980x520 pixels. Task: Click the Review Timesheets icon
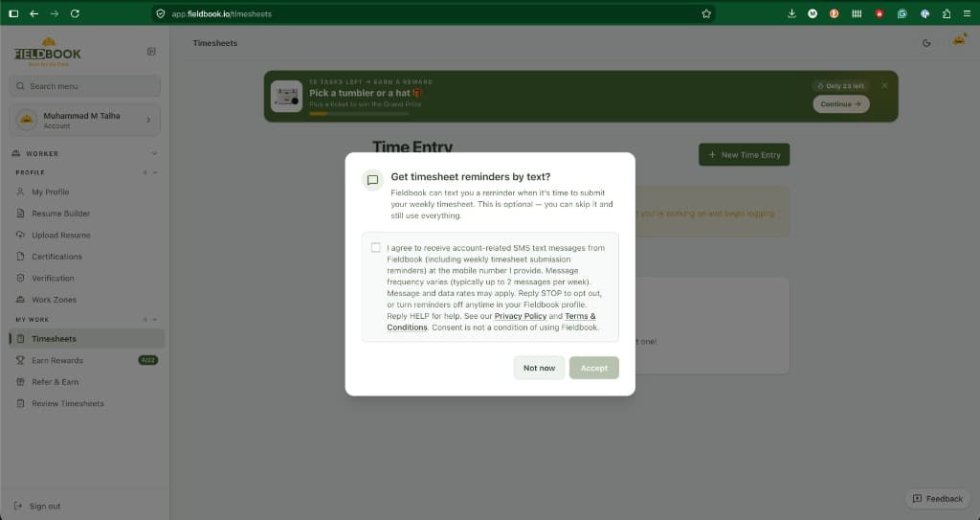click(x=20, y=403)
